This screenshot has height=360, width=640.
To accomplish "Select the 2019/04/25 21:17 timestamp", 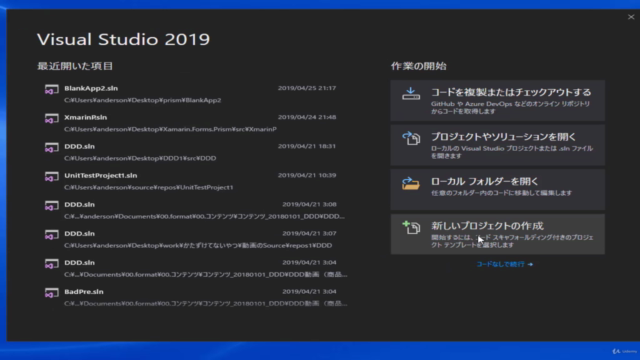I will (x=307, y=88).
